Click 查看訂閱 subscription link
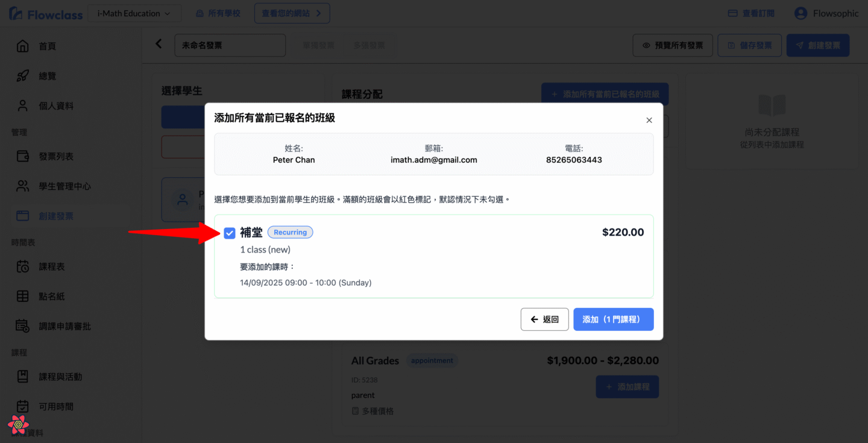 [x=751, y=13]
